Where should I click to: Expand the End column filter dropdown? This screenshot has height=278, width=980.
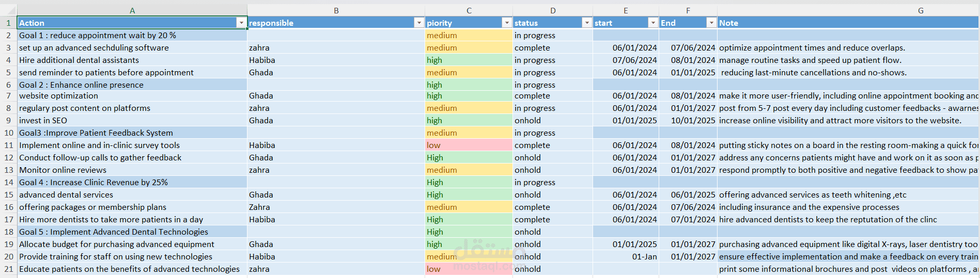click(711, 23)
